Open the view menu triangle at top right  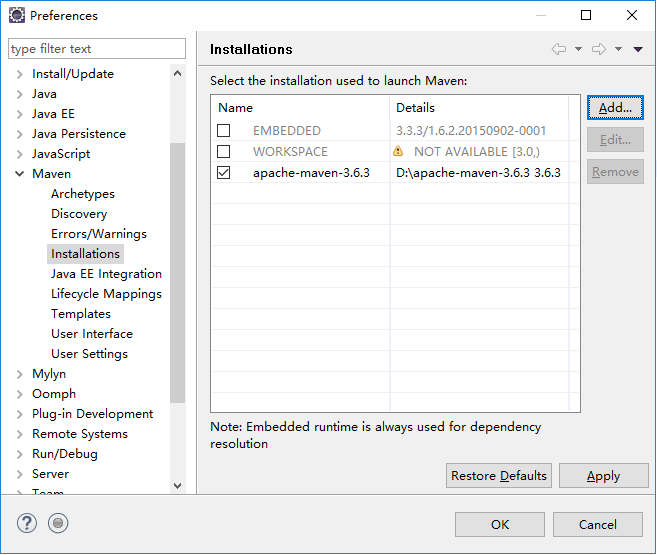click(x=638, y=49)
